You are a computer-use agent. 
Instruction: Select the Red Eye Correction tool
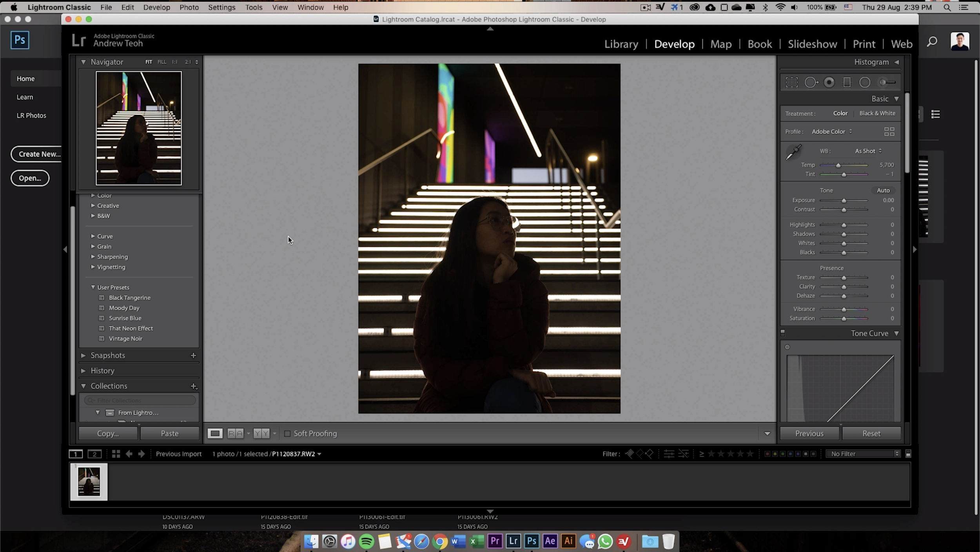(x=829, y=82)
